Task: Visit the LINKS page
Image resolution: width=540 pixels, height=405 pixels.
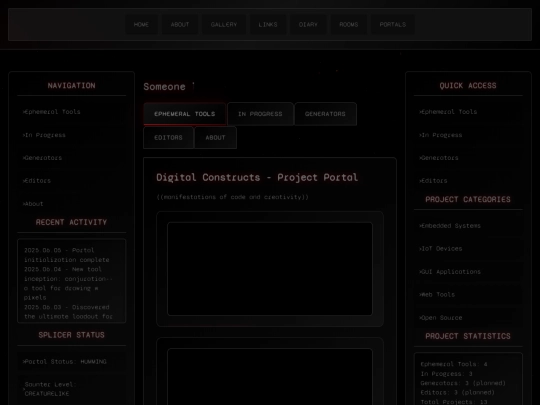Action: pos(268,24)
